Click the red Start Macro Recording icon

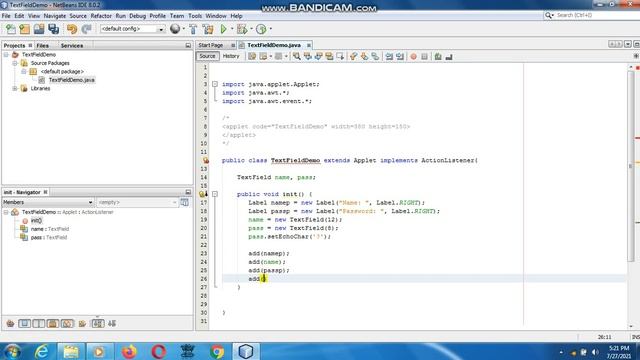[x=413, y=56]
